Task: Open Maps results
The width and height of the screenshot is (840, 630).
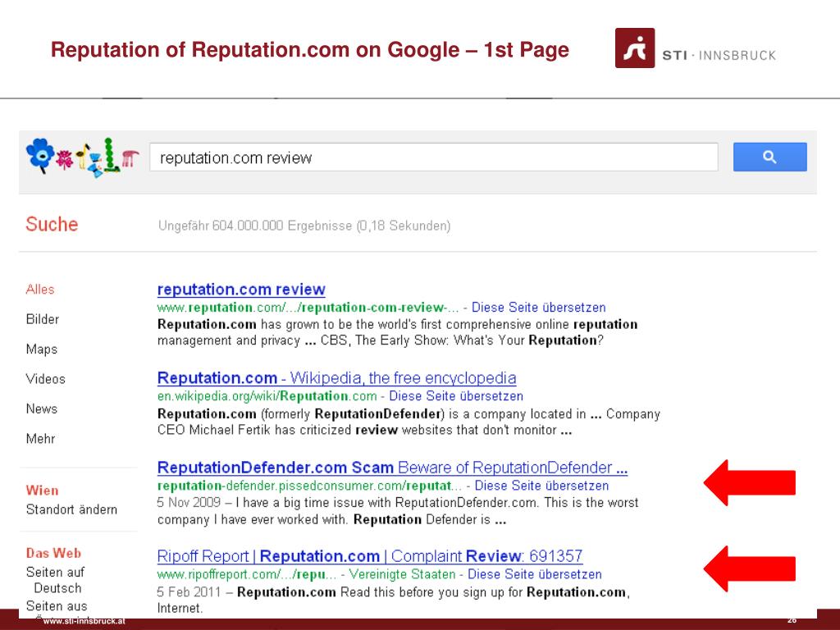Action: (x=42, y=349)
